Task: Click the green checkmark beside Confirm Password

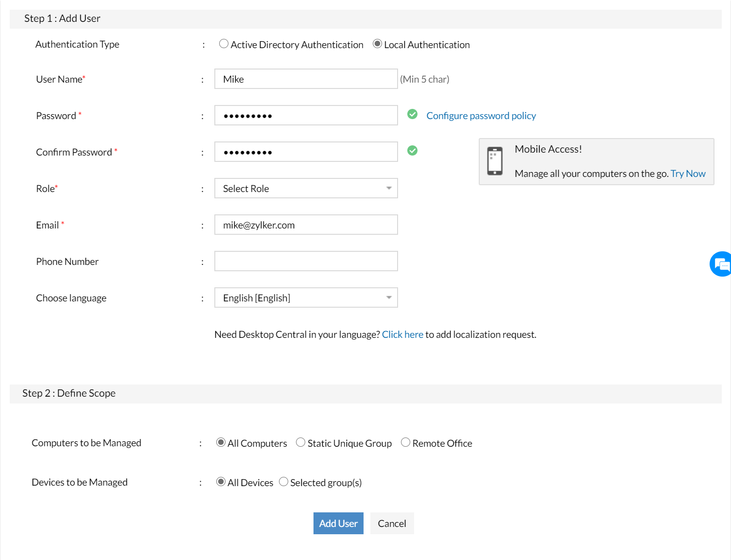Action: click(x=412, y=151)
